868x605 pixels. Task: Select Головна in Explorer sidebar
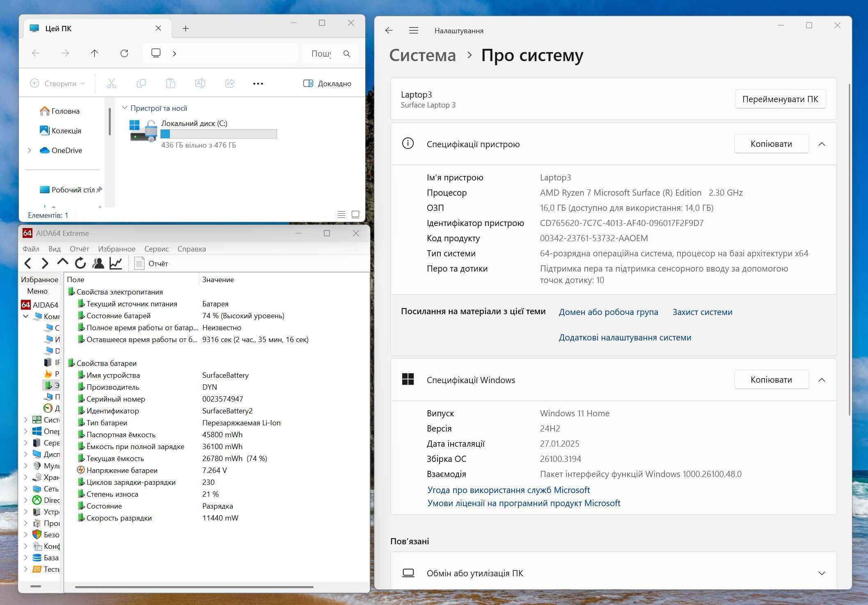click(60, 111)
